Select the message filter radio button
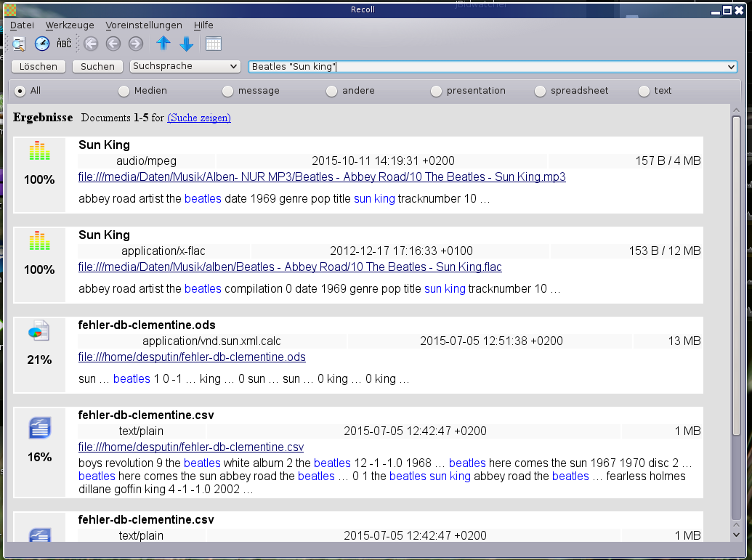This screenshot has width=752, height=560. point(228,91)
